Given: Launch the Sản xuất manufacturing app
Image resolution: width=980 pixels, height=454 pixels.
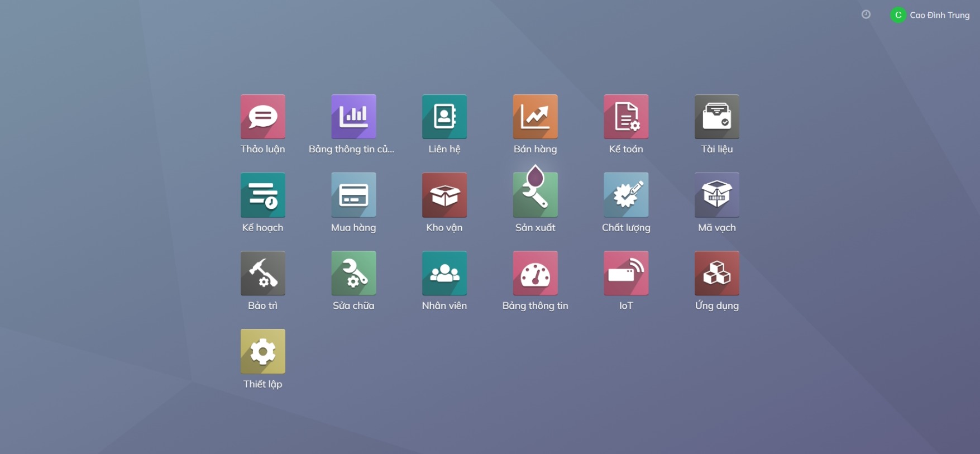Looking at the screenshot, I should coord(535,195).
